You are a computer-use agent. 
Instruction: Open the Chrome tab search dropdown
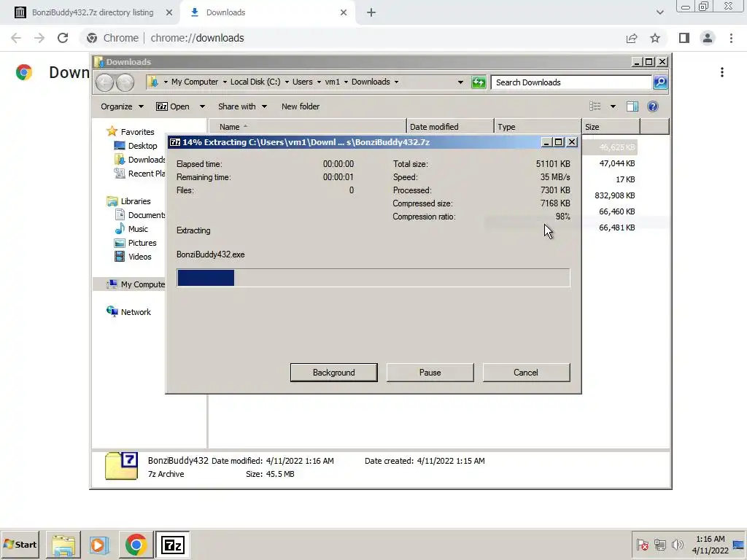659,12
